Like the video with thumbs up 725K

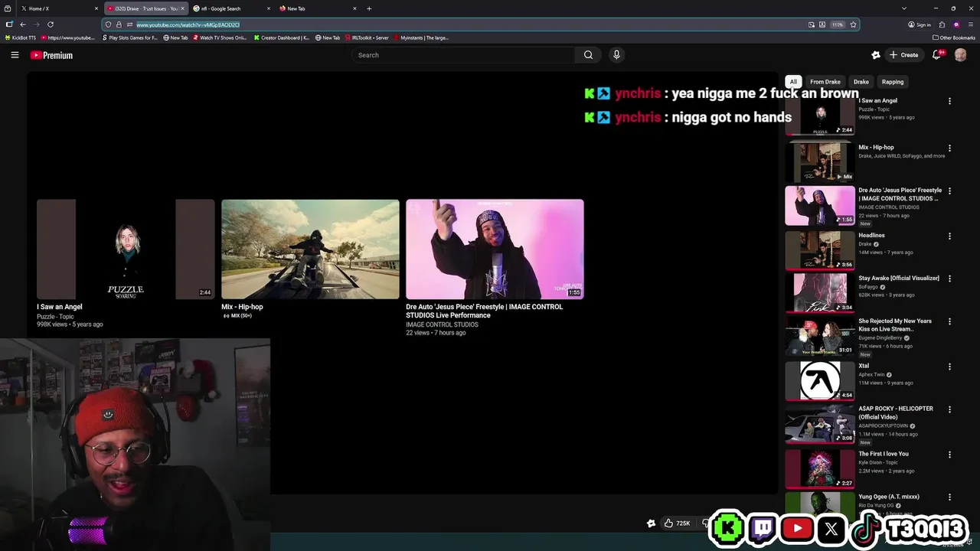click(x=677, y=523)
